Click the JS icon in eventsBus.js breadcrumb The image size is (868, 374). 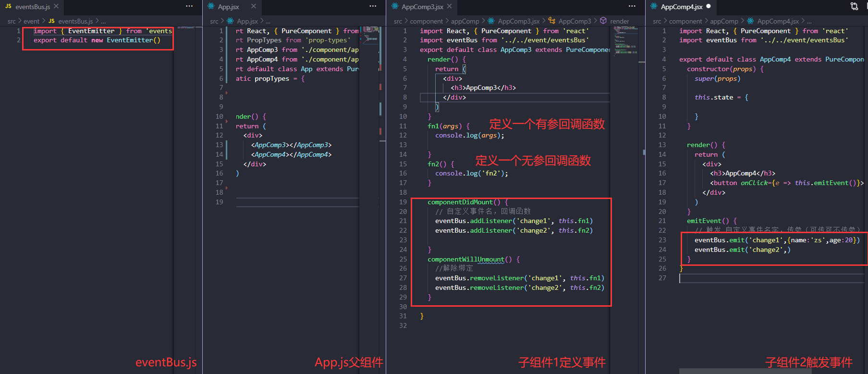point(51,21)
